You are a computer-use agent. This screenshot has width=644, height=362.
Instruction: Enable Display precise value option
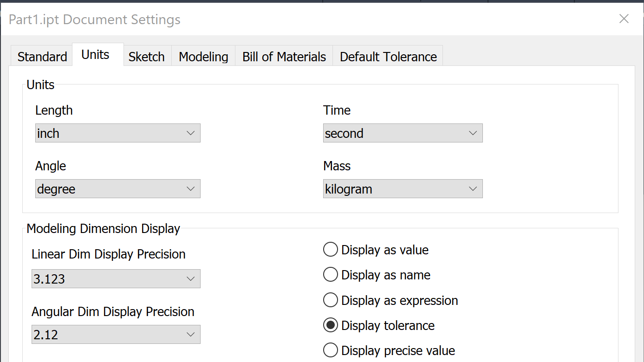330,350
